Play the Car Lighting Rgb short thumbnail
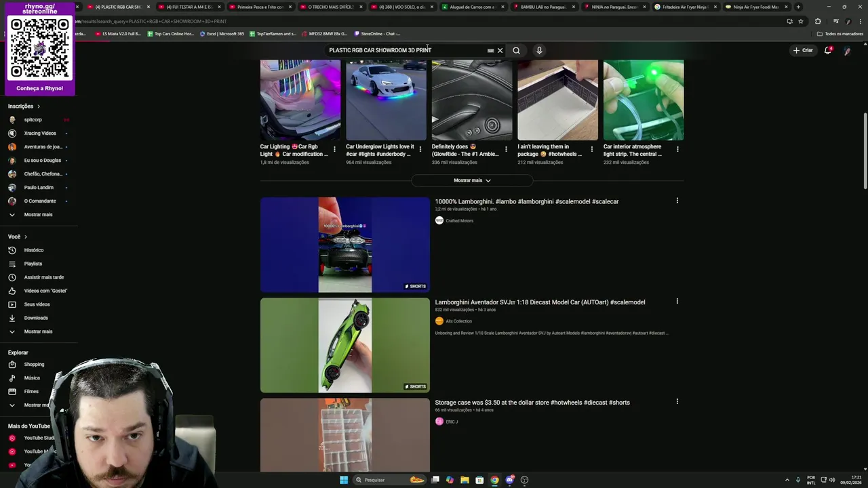 pos(300,100)
